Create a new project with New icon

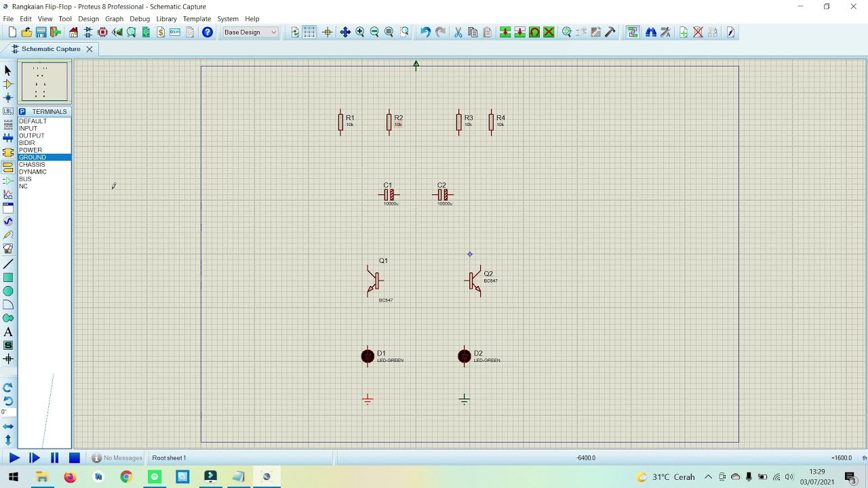(12, 33)
